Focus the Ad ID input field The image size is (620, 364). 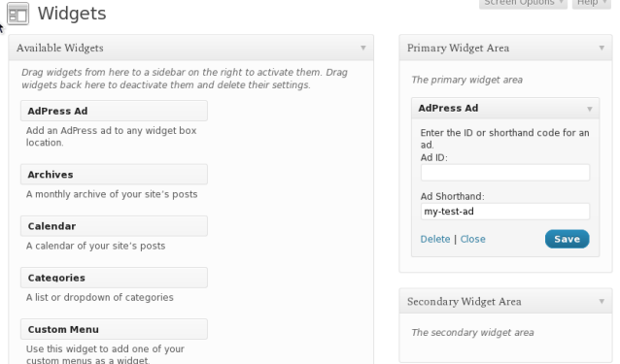(505, 173)
